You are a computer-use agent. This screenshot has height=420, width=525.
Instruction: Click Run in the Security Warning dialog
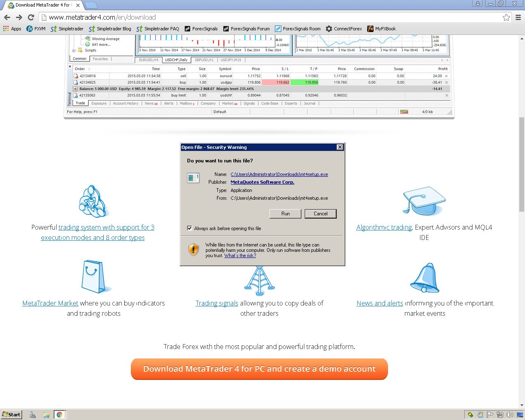pos(285,214)
